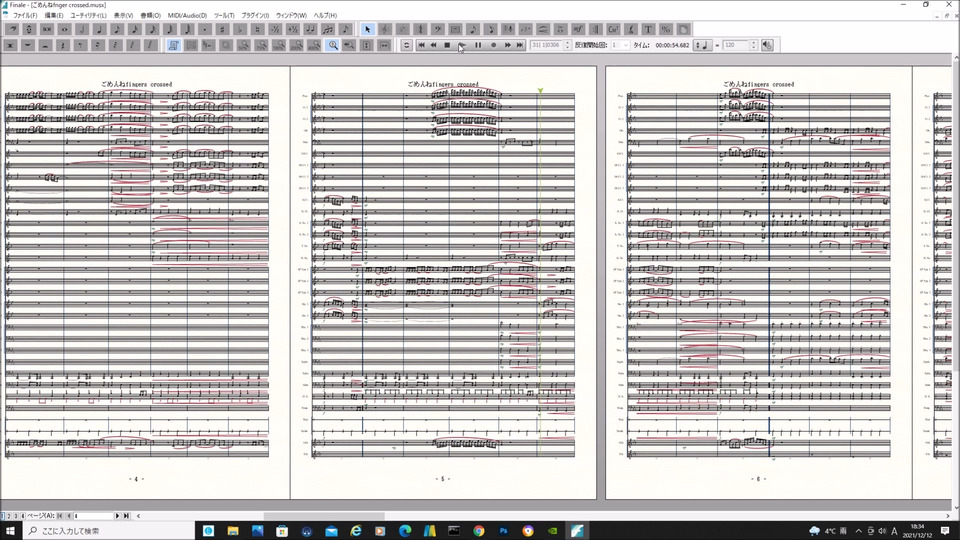Start playback with the play button
Viewport: 960px width, 540px height.
click(x=462, y=45)
